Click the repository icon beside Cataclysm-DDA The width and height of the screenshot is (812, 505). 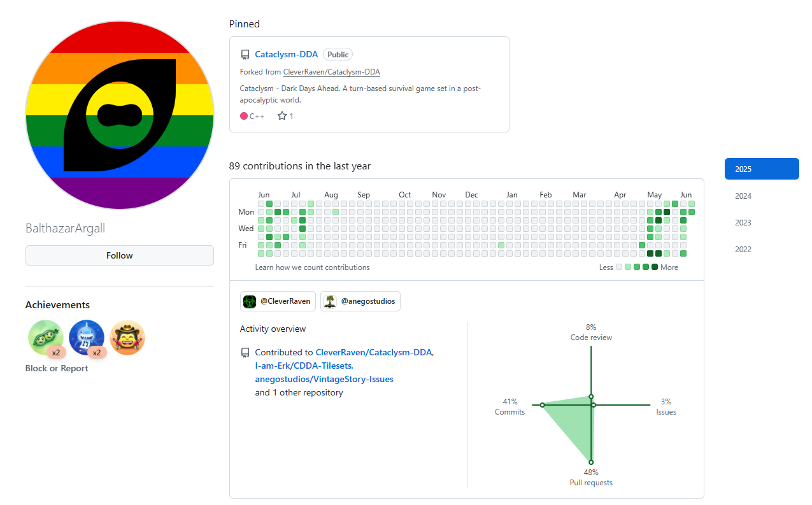click(245, 55)
